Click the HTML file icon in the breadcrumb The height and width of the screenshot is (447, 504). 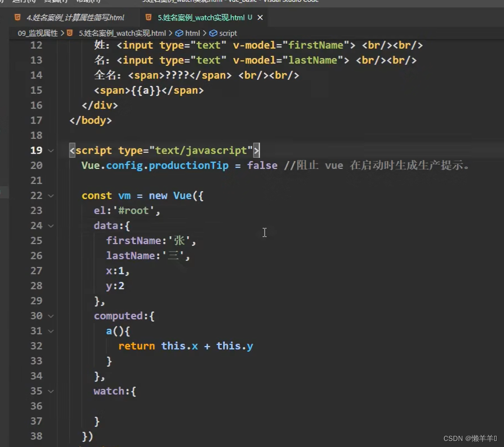70,33
